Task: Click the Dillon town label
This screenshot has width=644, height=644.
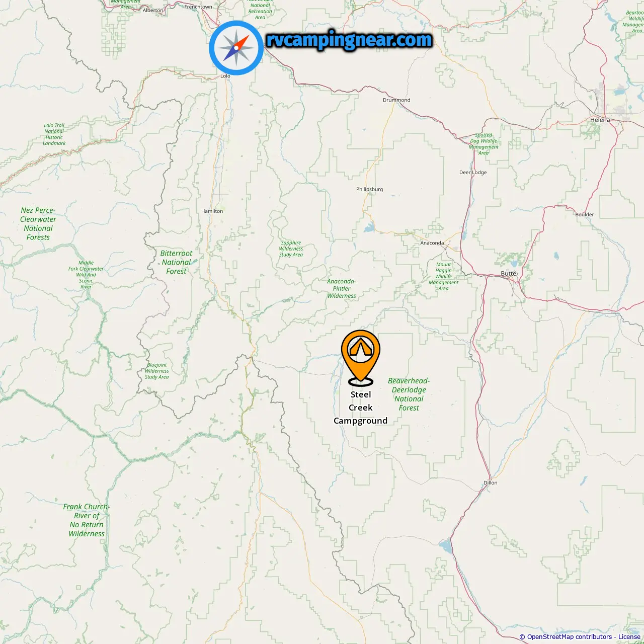Action: click(491, 482)
